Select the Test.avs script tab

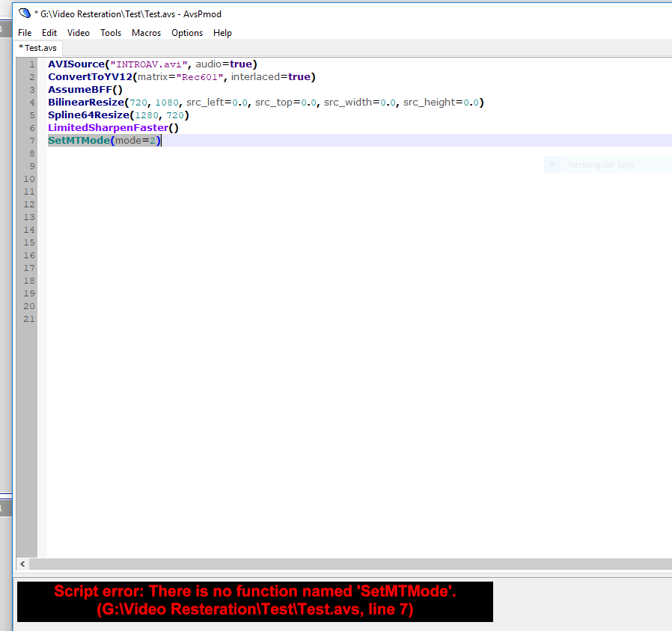(x=38, y=48)
